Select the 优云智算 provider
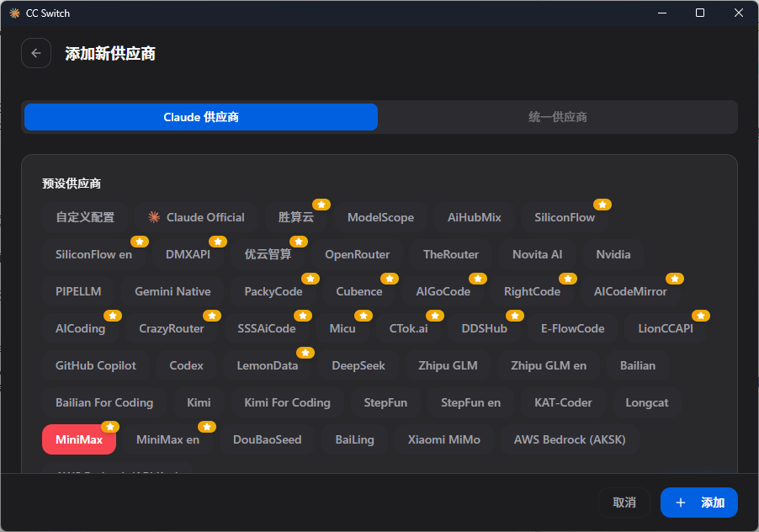759x532 pixels. (268, 254)
